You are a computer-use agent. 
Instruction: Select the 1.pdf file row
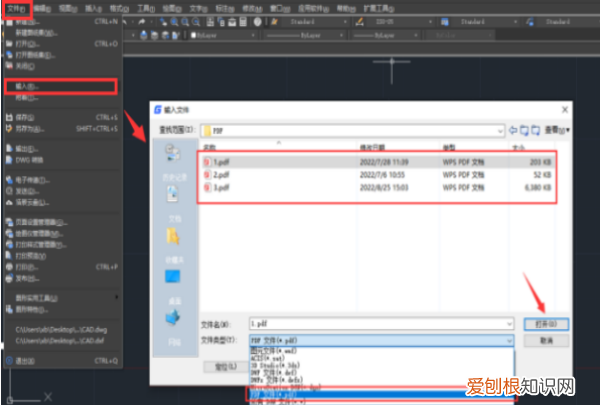[377, 162]
